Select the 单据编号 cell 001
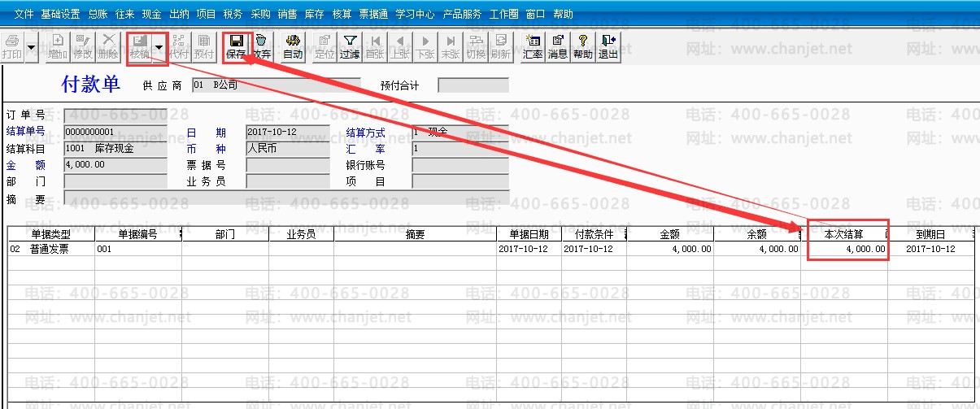This screenshot has width=980, height=409. 137,249
